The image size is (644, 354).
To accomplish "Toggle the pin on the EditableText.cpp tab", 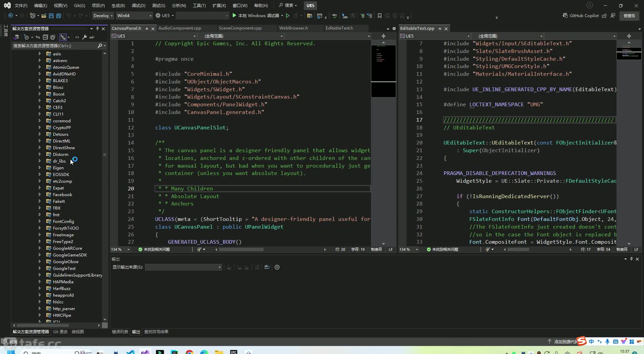I will coord(440,28).
